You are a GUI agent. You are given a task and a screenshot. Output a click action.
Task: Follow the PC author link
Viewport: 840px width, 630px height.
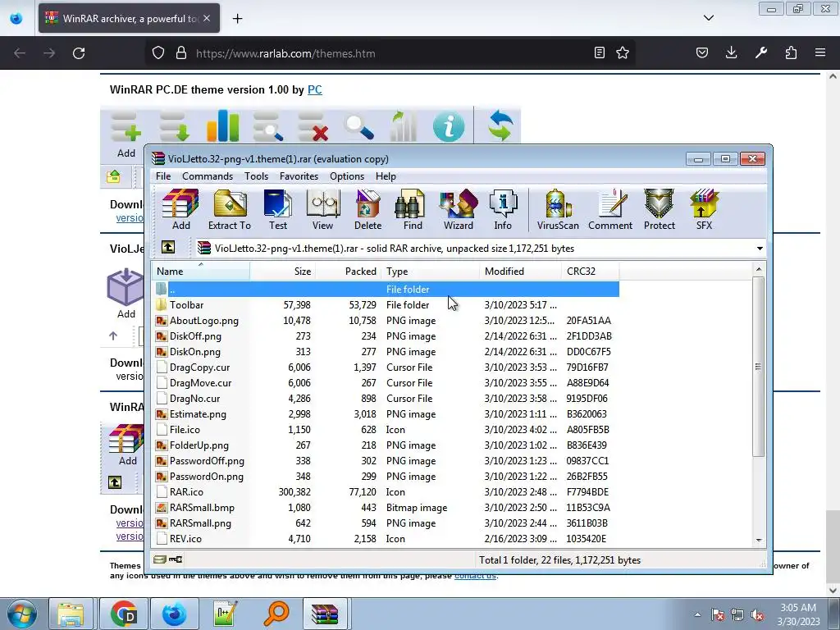314,89
